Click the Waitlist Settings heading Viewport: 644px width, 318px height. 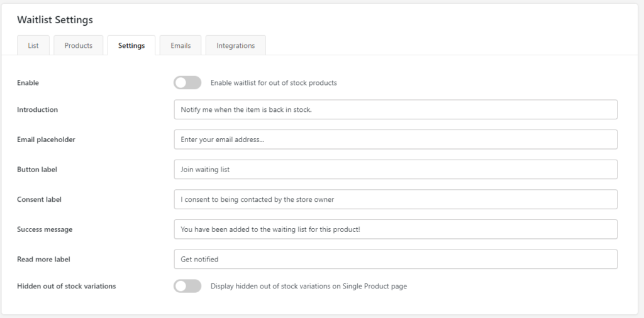click(55, 19)
